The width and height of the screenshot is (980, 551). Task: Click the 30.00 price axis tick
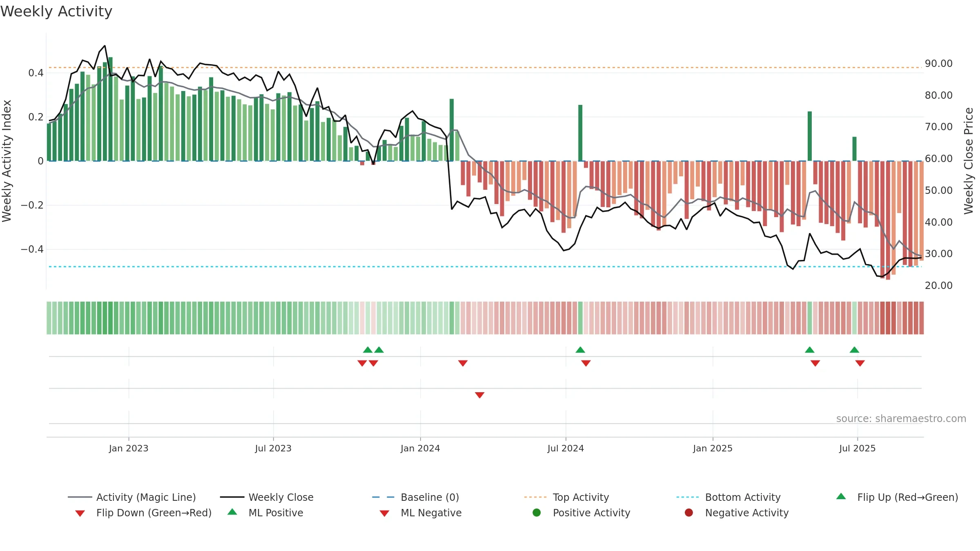point(939,254)
